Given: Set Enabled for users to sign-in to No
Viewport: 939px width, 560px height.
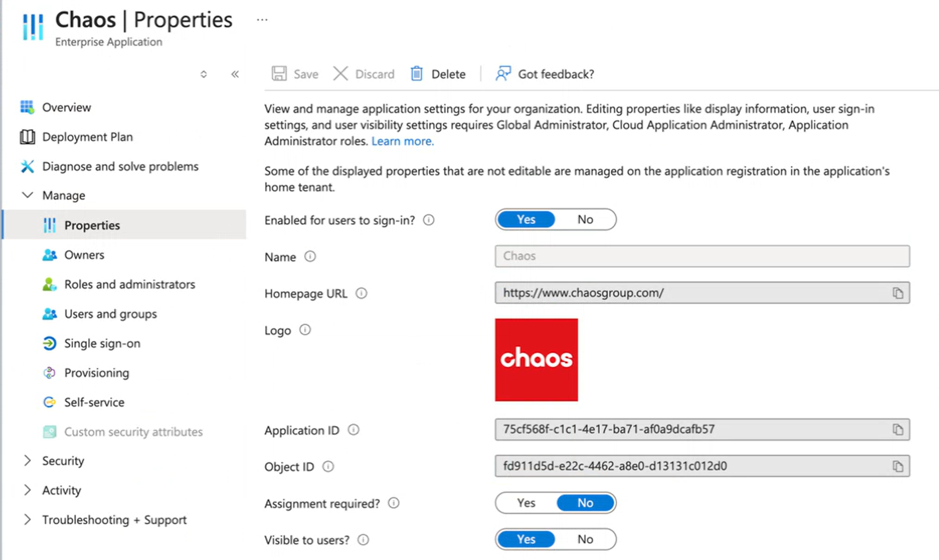Looking at the screenshot, I should (585, 220).
